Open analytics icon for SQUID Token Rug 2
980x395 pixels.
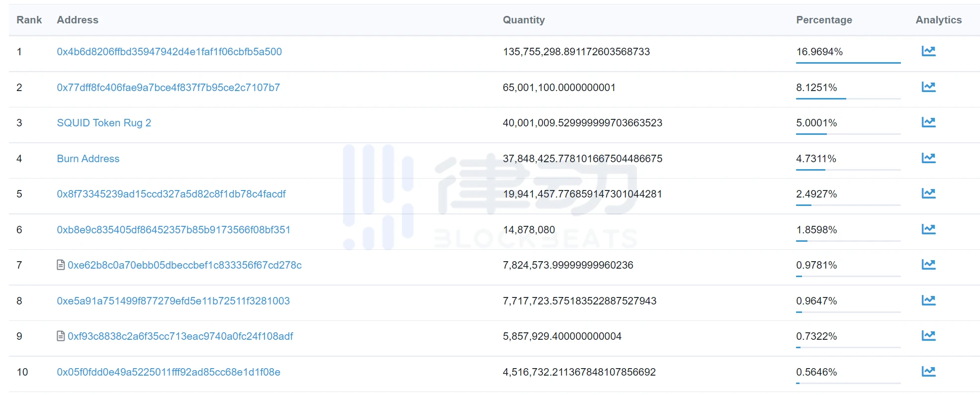pos(928,122)
